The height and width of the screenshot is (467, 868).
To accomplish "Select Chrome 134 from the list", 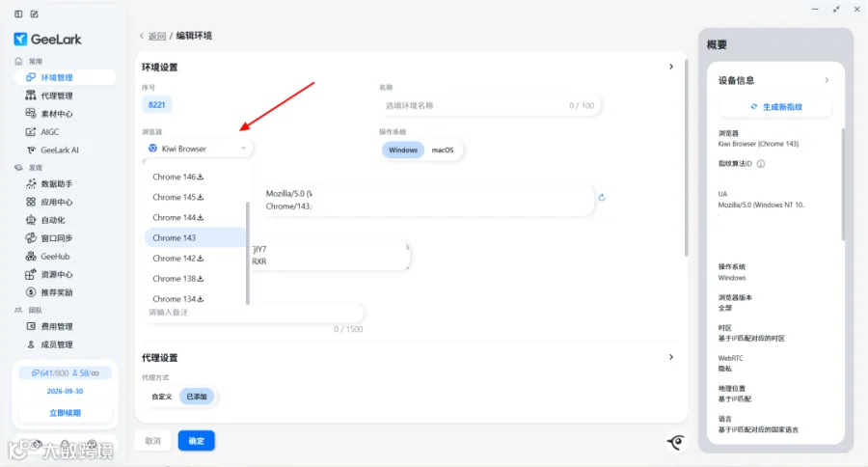I will tap(195, 298).
